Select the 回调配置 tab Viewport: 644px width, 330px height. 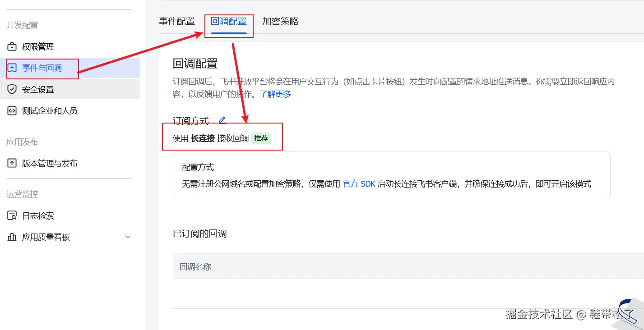coord(229,21)
